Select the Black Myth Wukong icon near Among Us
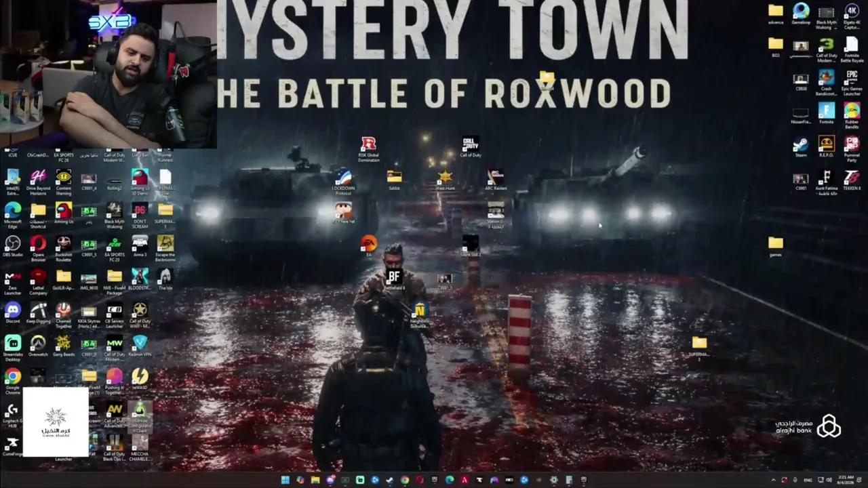Screen dimensions: 868x488 114,213
